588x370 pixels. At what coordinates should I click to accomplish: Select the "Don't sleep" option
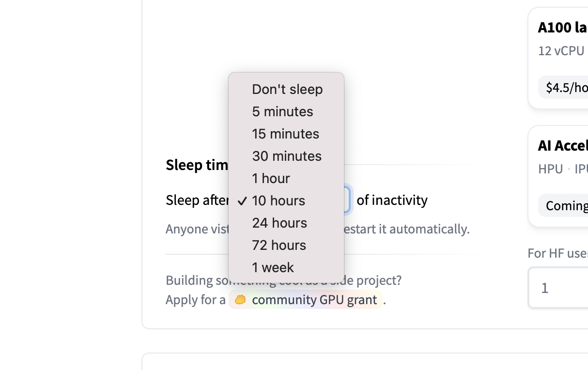coord(287,89)
